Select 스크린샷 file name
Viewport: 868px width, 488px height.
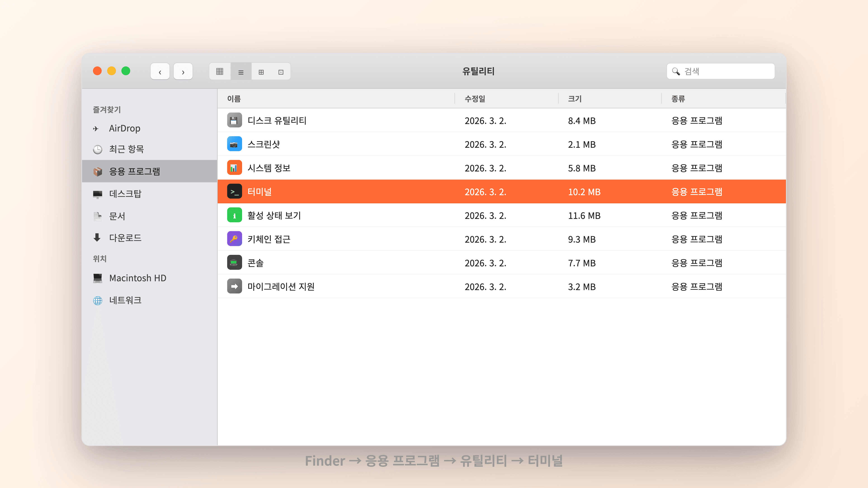tap(264, 144)
